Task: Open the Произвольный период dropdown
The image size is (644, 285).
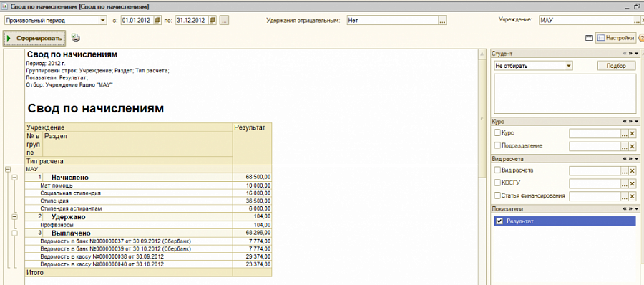Action: pos(102,20)
